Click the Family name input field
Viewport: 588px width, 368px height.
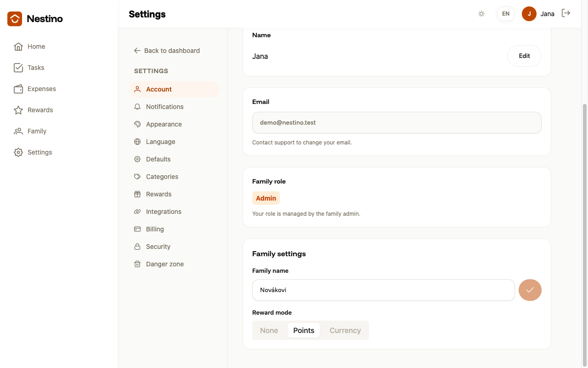click(383, 290)
